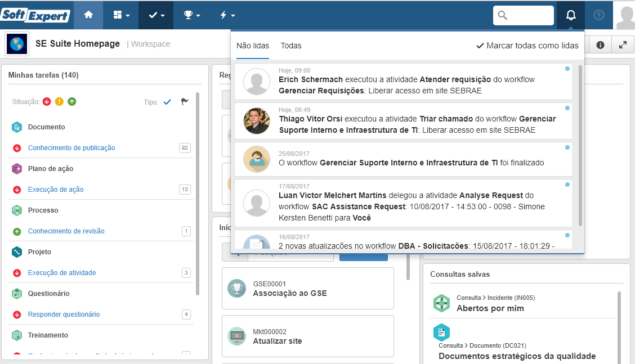Click the top search input field
The width and height of the screenshot is (635, 364).
pos(523,15)
